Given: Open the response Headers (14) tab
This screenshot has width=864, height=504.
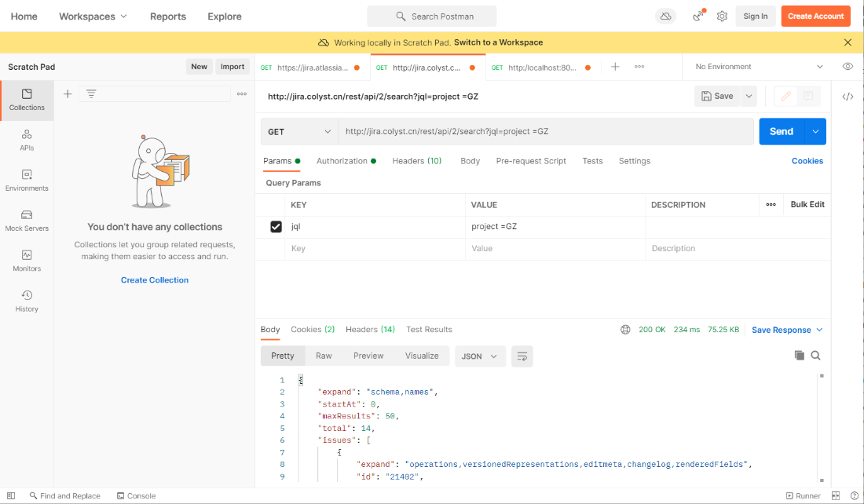Looking at the screenshot, I should [x=370, y=330].
